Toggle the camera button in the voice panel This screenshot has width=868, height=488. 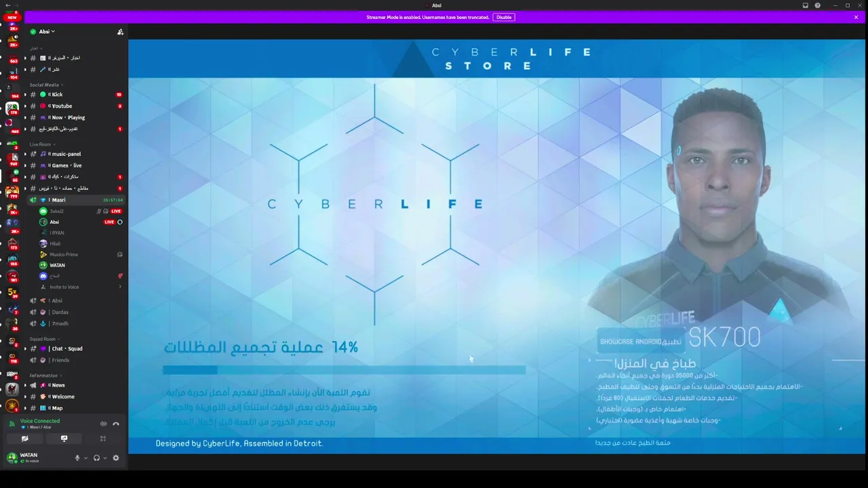25,439
